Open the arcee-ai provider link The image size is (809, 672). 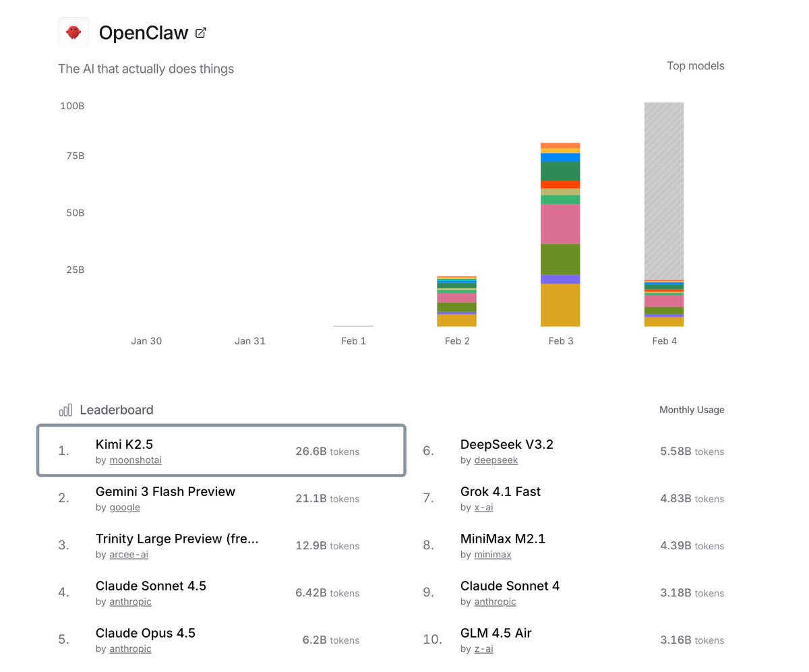129,555
